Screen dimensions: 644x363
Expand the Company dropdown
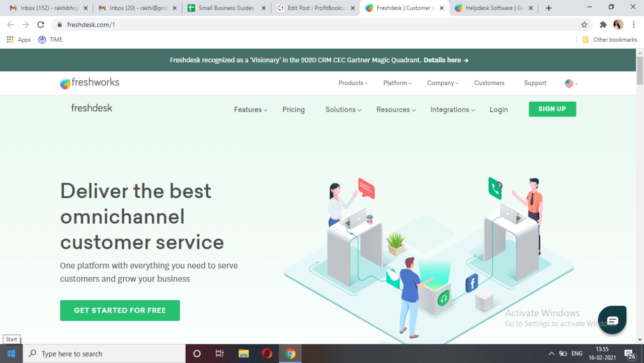click(x=443, y=83)
